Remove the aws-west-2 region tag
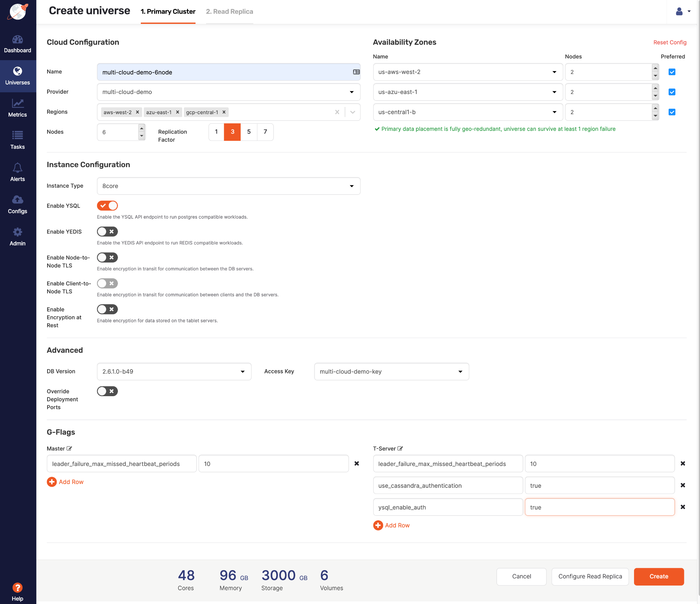Screen dimensions: 700x604 pyautogui.click(x=137, y=112)
